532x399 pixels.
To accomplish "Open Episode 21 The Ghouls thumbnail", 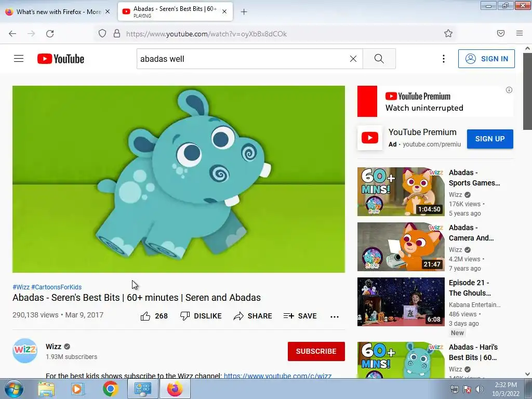I will point(401,302).
